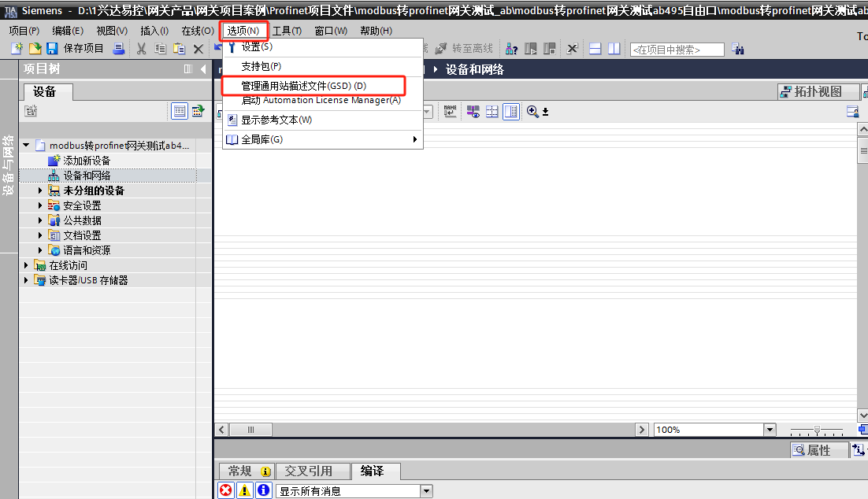Select 设置(S) in the options menu
Screen dimensions: 868x499
[323, 47]
